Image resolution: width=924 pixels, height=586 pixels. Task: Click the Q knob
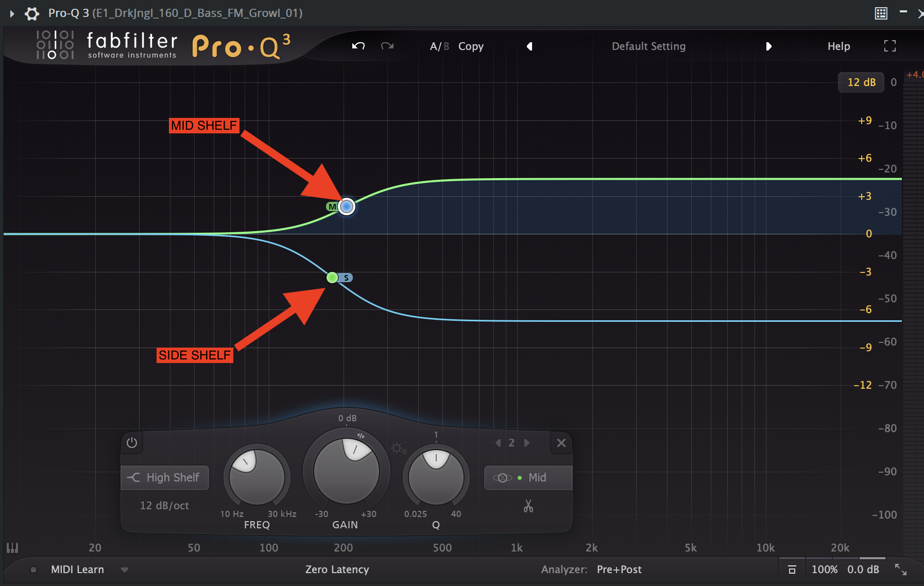436,476
